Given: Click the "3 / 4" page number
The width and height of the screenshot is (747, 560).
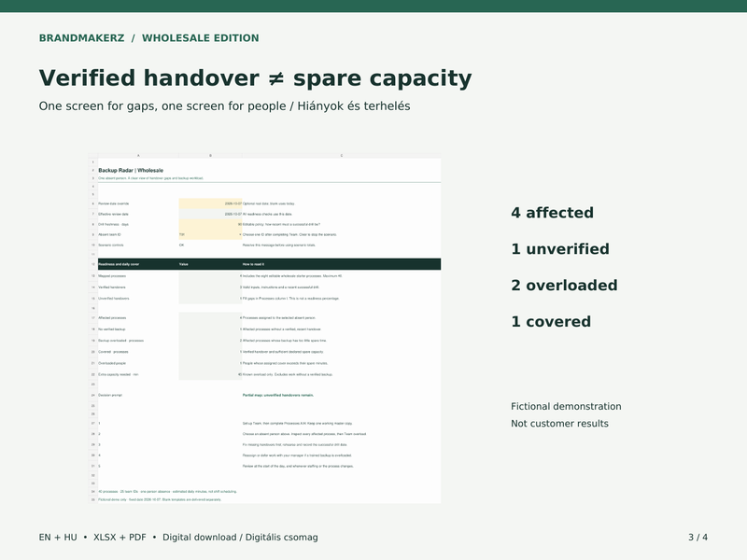Looking at the screenshot, I should click(x=698, y=538).
